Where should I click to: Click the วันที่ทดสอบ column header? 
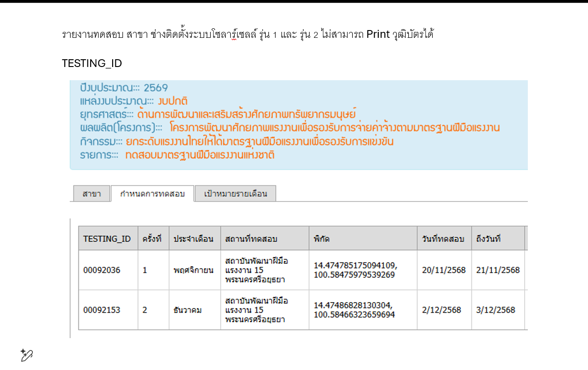443,239
